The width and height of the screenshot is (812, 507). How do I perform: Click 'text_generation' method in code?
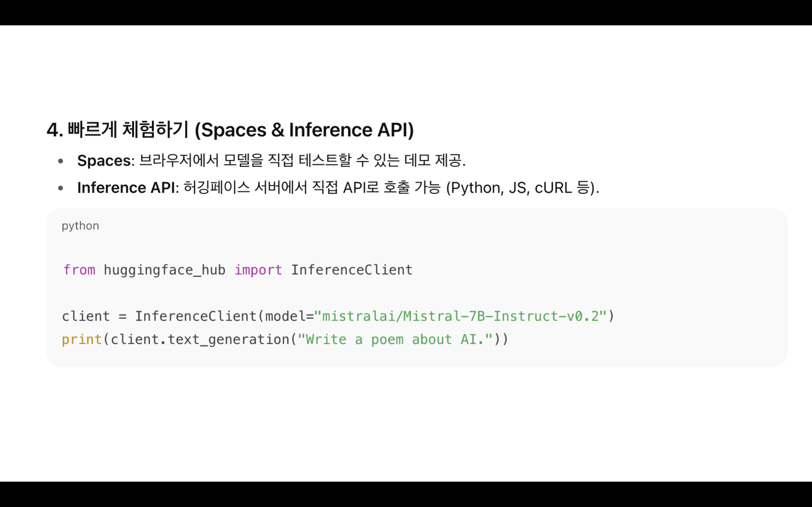point(228,339)
